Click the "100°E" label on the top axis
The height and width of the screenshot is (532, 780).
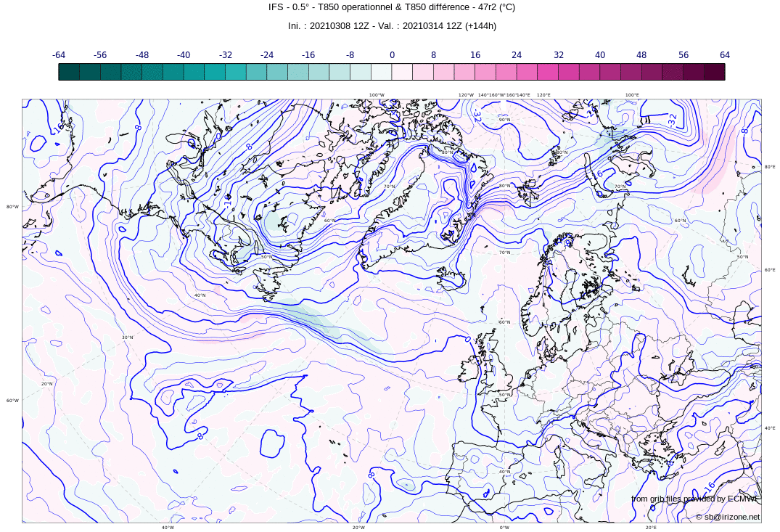632,95
